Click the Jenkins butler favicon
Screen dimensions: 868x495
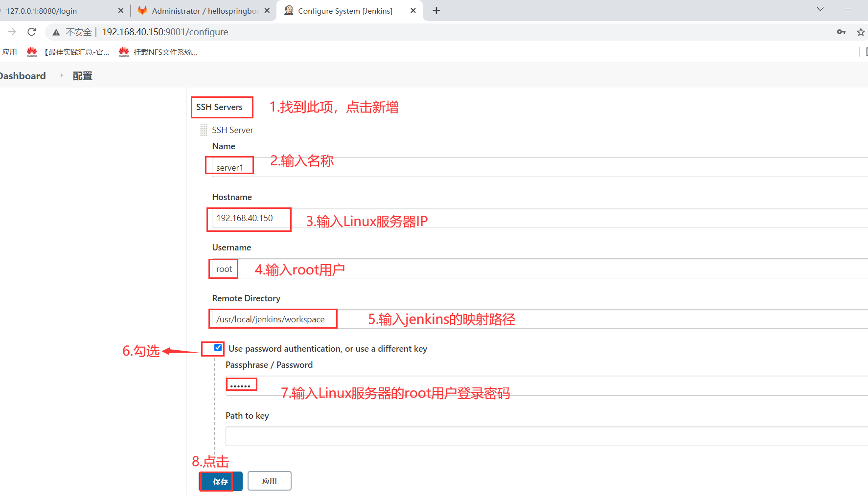click(289, 10)
